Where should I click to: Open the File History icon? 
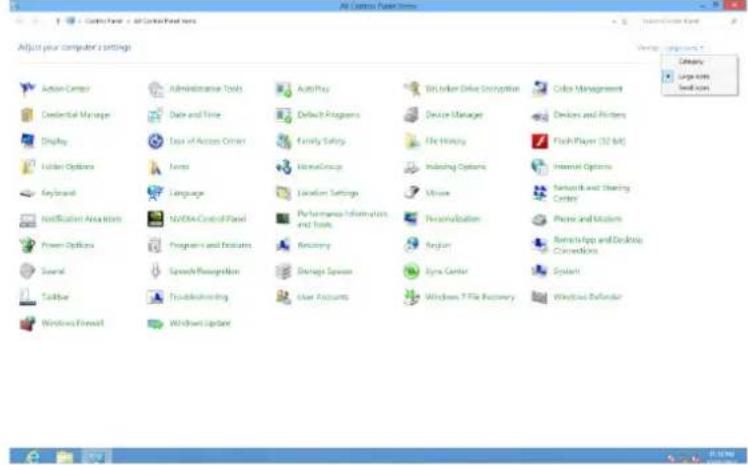[x=412, y=141]
